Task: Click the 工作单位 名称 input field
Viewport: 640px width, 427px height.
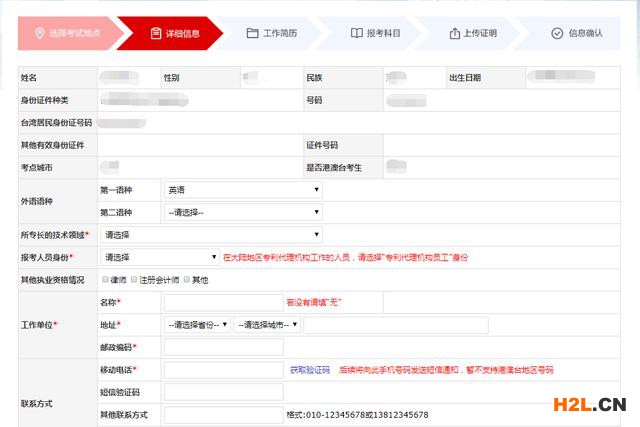Action: coord(223,302)
